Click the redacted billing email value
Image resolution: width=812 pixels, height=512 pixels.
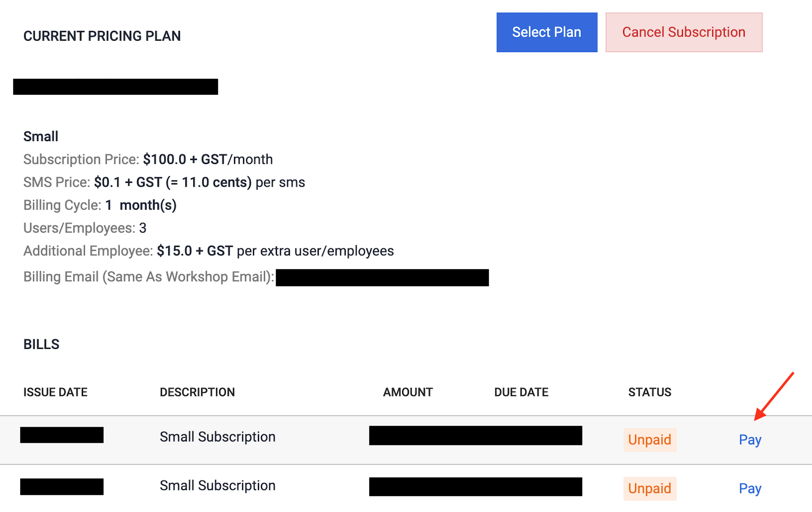382,278
